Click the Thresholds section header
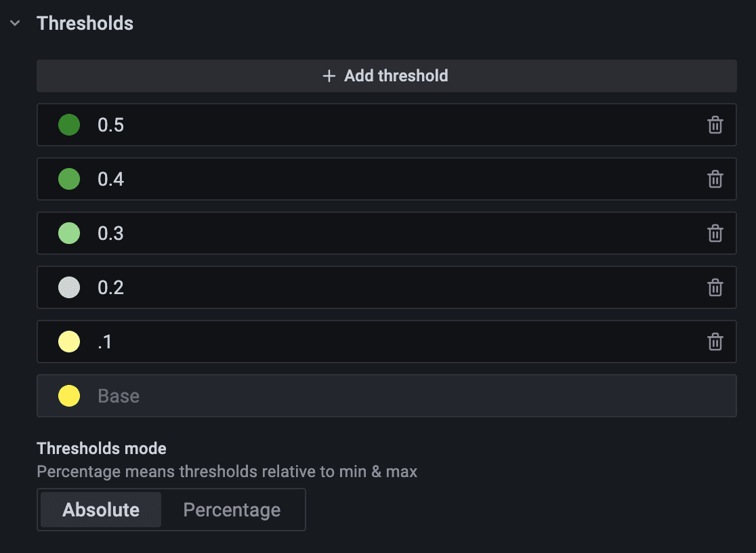 pyautogui.click(x=85, y=24)
